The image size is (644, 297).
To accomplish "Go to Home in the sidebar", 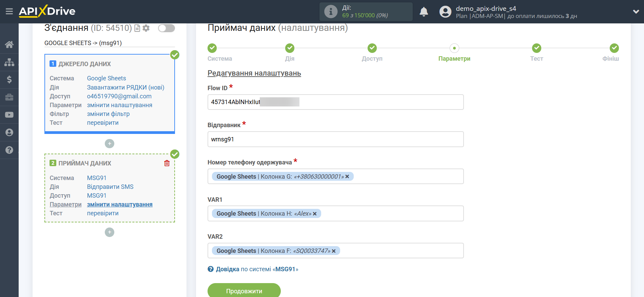I will tap(9, 44).
